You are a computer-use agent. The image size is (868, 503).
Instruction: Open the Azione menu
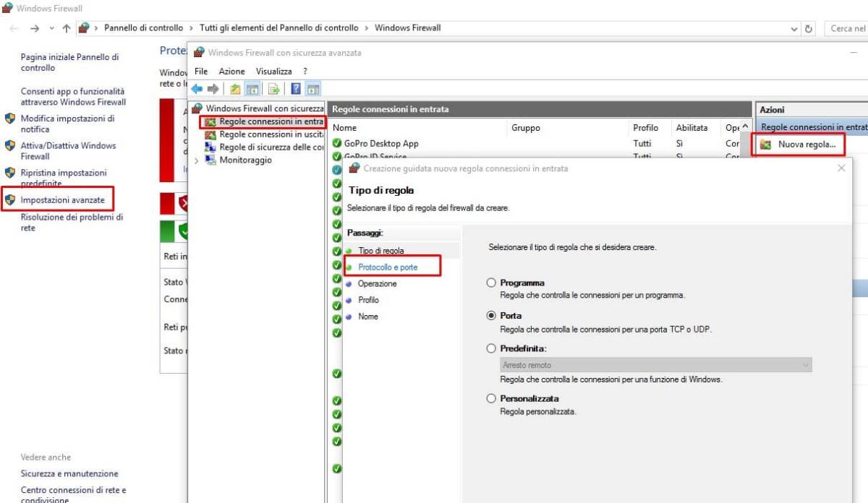click(231, 71)
